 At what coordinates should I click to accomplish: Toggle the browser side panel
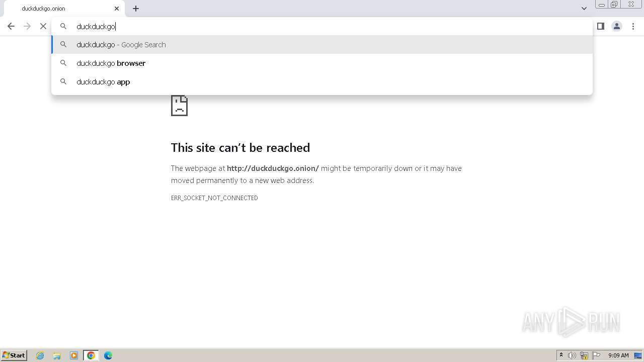coord(601,26)
